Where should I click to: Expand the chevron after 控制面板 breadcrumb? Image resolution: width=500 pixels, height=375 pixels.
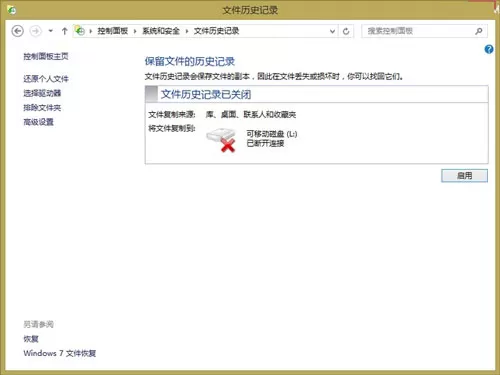pos(135,31)
